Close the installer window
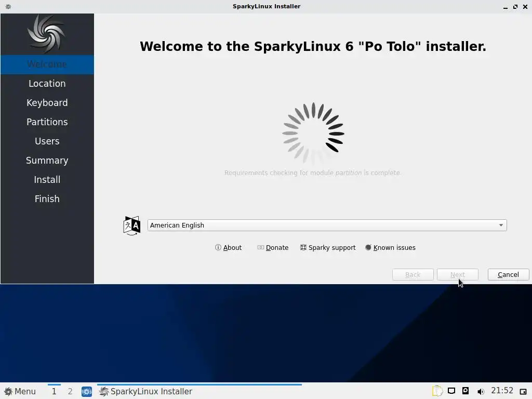This screenshot has width=532, height=399. tap(525, 6)
